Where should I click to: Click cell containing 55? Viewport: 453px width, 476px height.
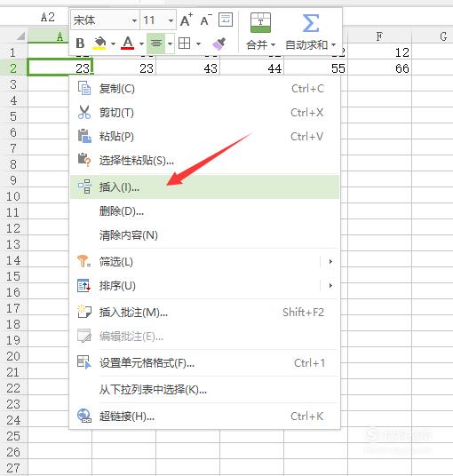(315, 68)
